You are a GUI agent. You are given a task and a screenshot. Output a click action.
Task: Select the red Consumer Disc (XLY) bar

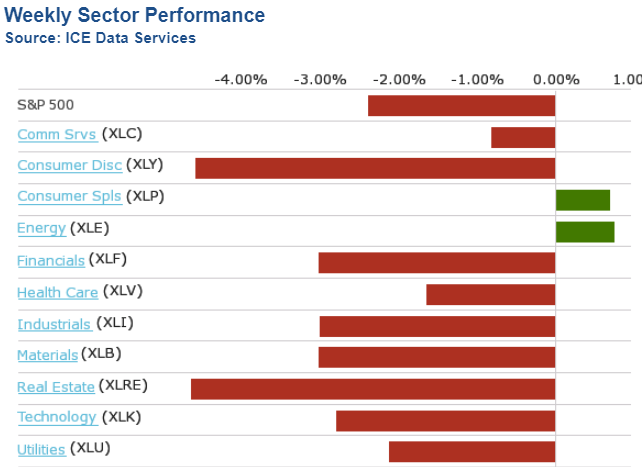[x=375, y=168]
